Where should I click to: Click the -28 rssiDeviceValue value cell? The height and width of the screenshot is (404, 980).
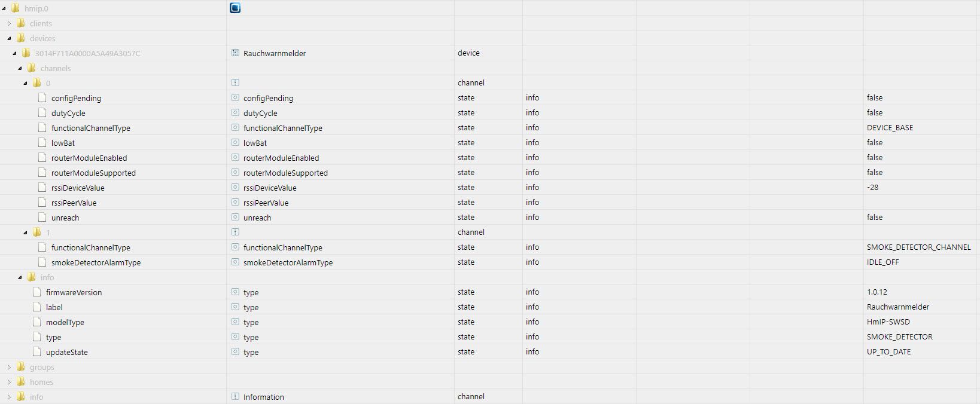tap(872, 188)
